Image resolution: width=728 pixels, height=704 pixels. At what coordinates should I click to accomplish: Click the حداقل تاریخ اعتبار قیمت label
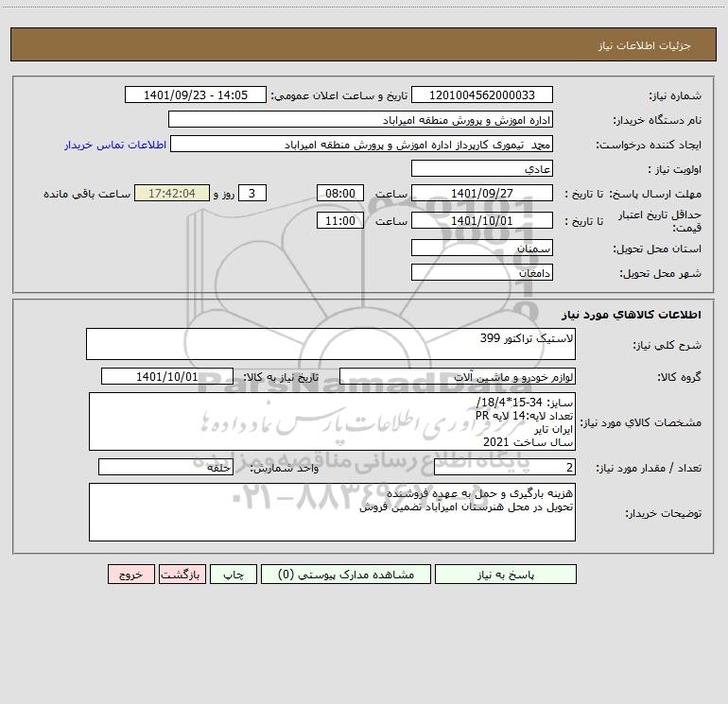click(659, 221)
